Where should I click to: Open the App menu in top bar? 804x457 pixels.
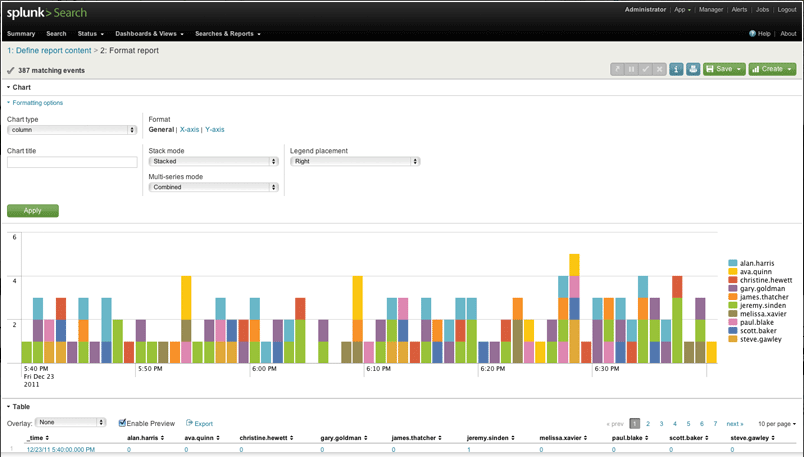coord(682,10)
